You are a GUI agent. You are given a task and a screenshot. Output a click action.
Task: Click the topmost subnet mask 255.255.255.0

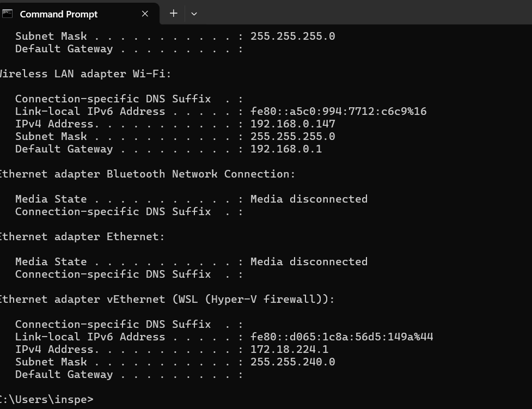pos(292,36)
